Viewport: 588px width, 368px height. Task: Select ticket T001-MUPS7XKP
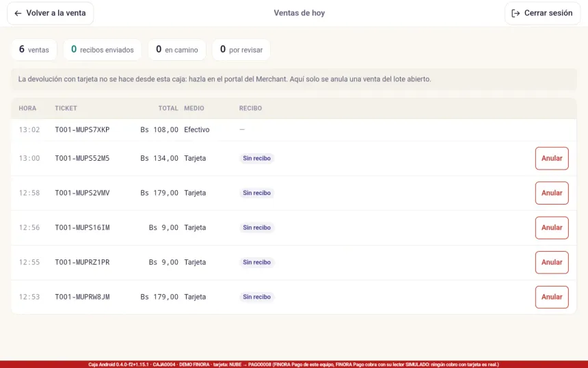tap(82, 130)
